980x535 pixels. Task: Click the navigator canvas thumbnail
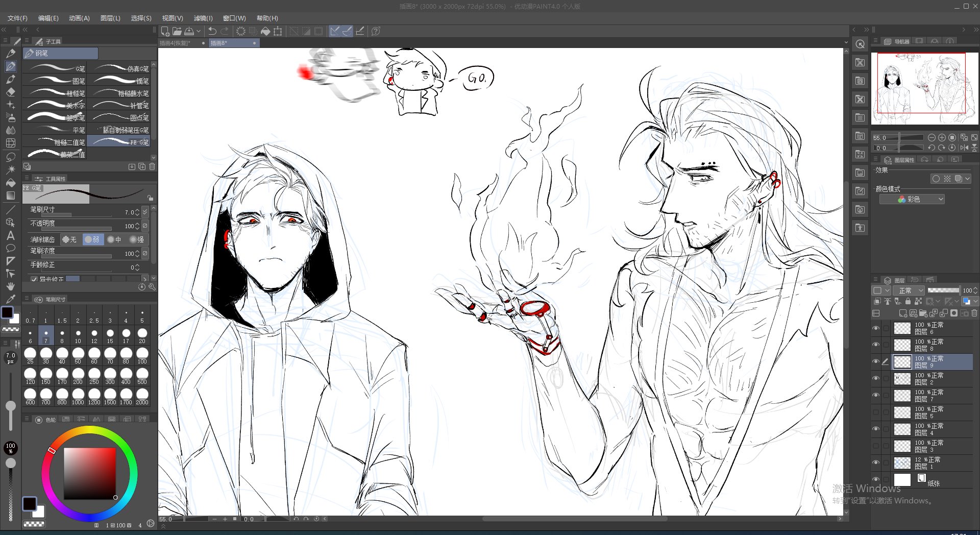[x=924, y=88]
